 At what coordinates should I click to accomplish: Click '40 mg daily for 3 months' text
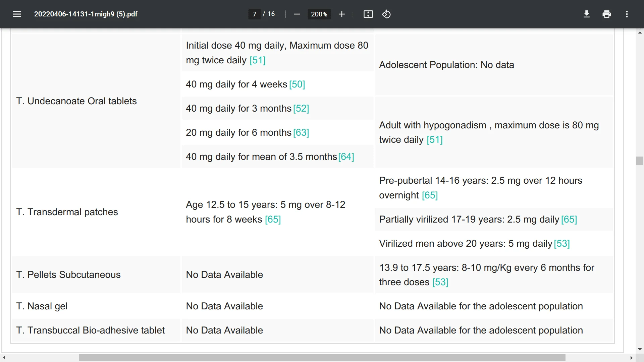(x=238, y=108)
